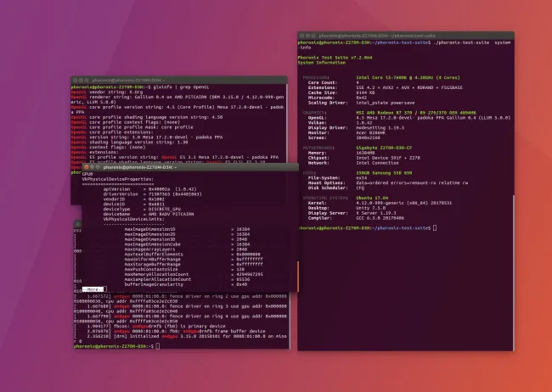Click the maxImageDimension1D row
552x392 pixels.
pos(188,229)
